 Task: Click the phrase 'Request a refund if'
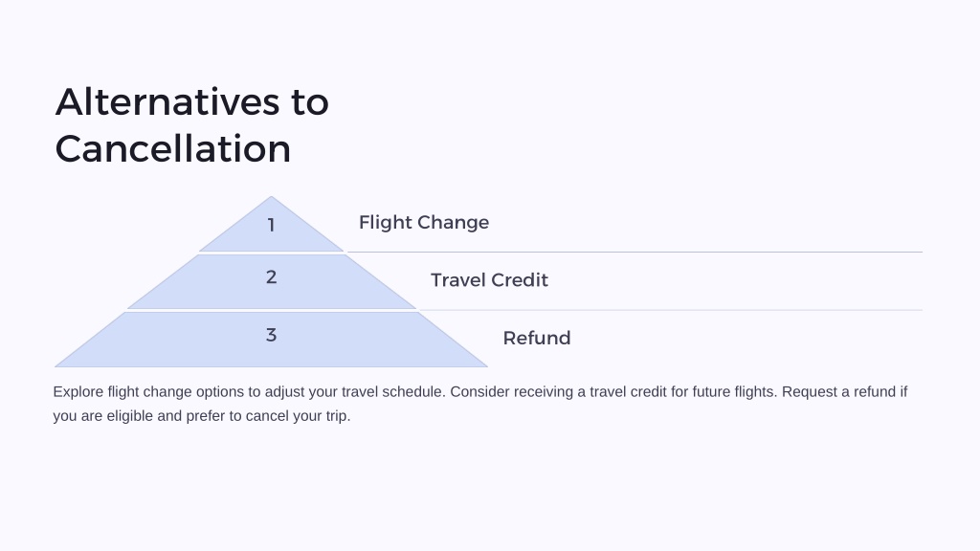click(844, 391)
